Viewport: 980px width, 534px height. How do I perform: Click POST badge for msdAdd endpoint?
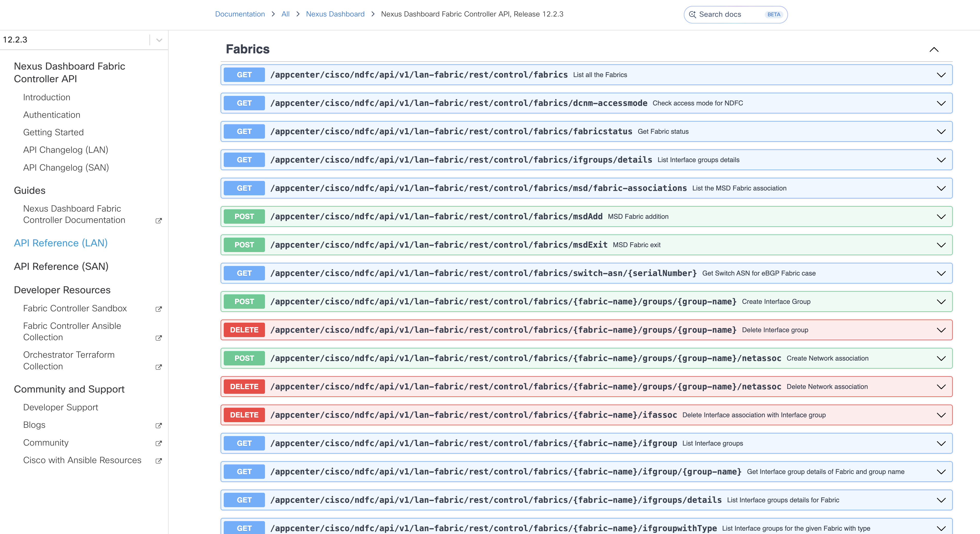click(x=244, y=216)
